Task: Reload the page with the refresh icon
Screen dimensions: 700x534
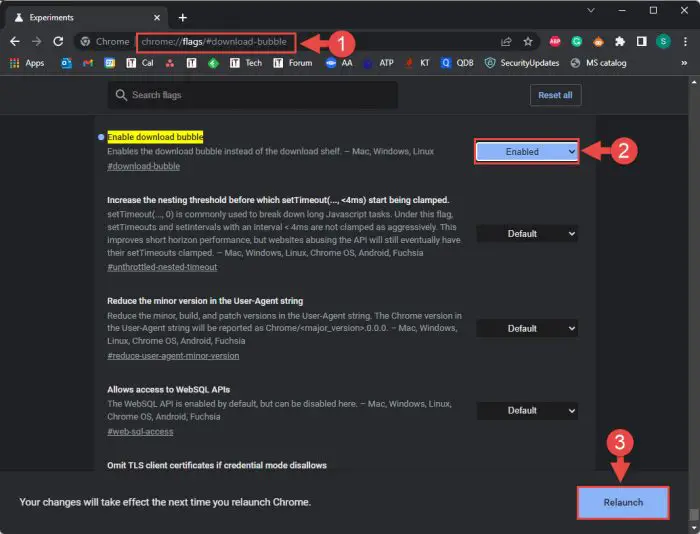Action: (58, 42)
